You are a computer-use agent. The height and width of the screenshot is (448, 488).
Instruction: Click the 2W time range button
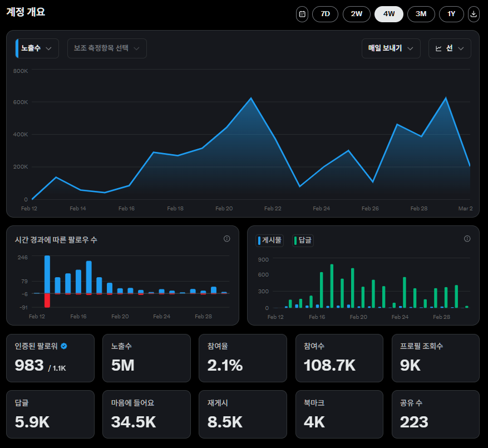point(357,14)
